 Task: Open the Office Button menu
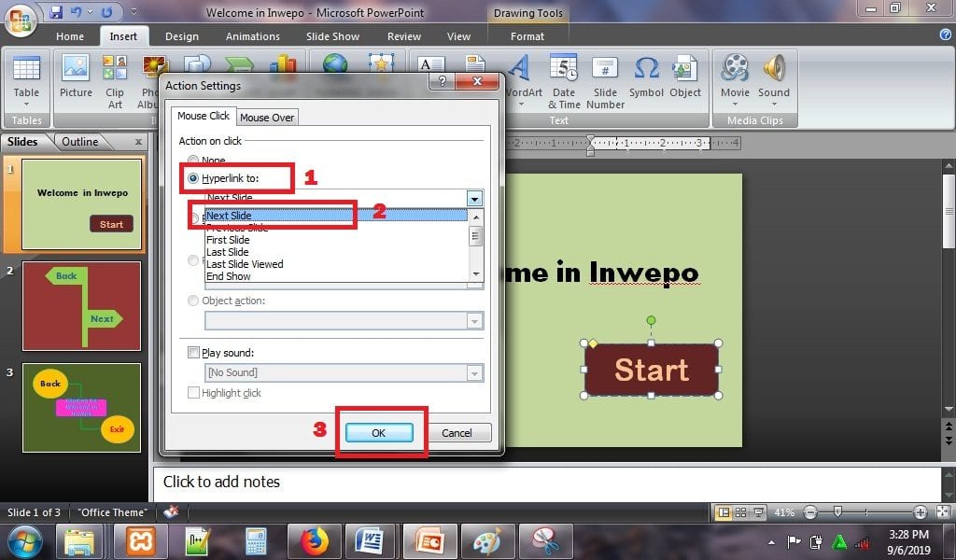[x=20, y=20]
